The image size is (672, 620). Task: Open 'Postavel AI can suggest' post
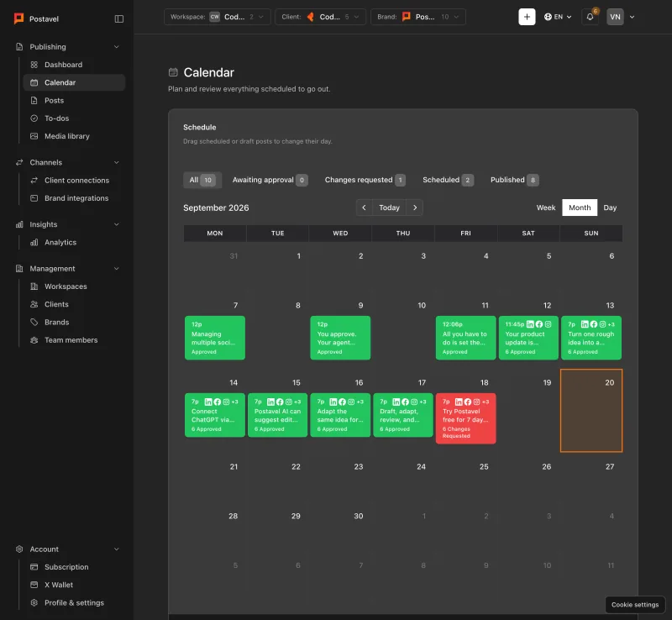tap(278, 415)
